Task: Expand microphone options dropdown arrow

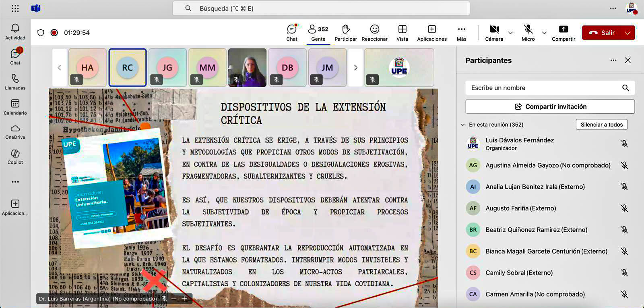Action: (544, 33)
